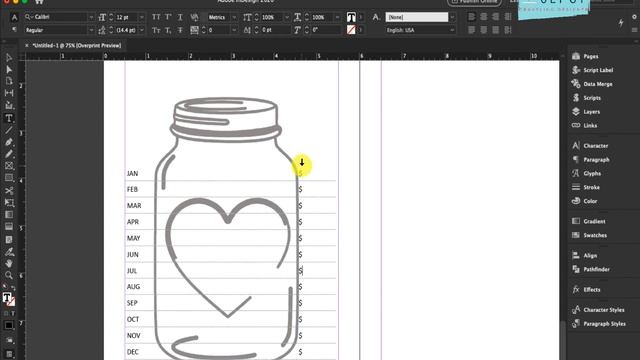Select the Rectangle tool
The height and width of the screenshot is (360, 640).
pos(9,178)
